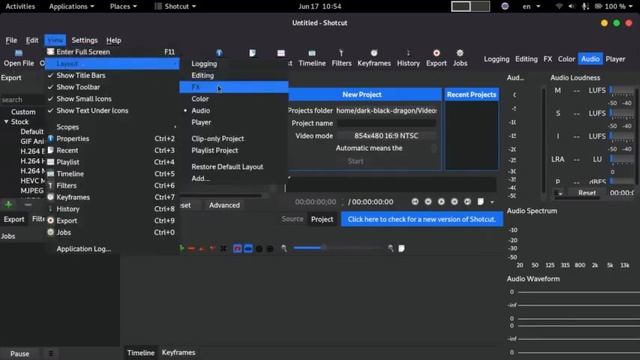
Task: Skip to the start in player controls
Action: pyautogui.click(x=415, y=202)
